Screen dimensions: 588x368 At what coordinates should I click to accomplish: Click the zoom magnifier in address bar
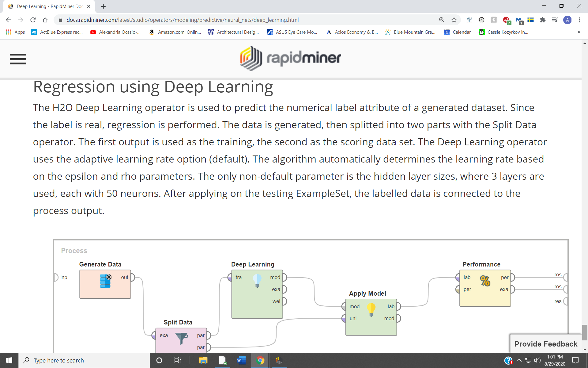[442, 20]
